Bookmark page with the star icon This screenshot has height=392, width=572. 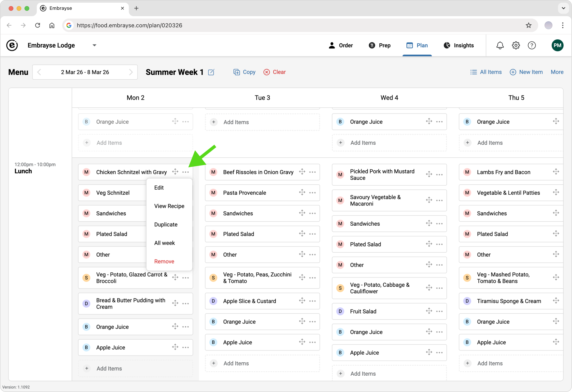click(x=528, y=25)
